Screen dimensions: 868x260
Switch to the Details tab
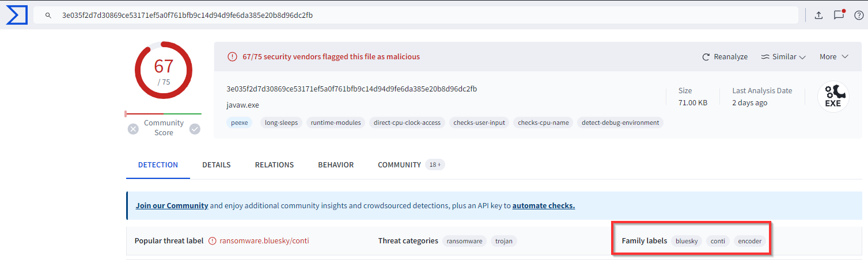pyautogui.click(x=216, y=165)
